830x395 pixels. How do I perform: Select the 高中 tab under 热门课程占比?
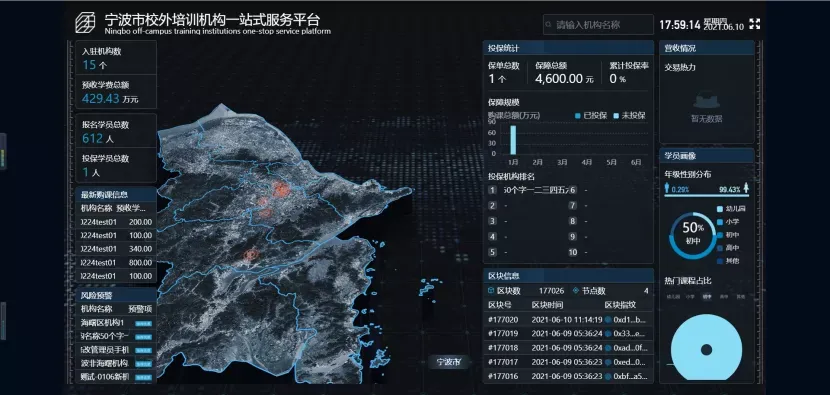pos(724,297)
